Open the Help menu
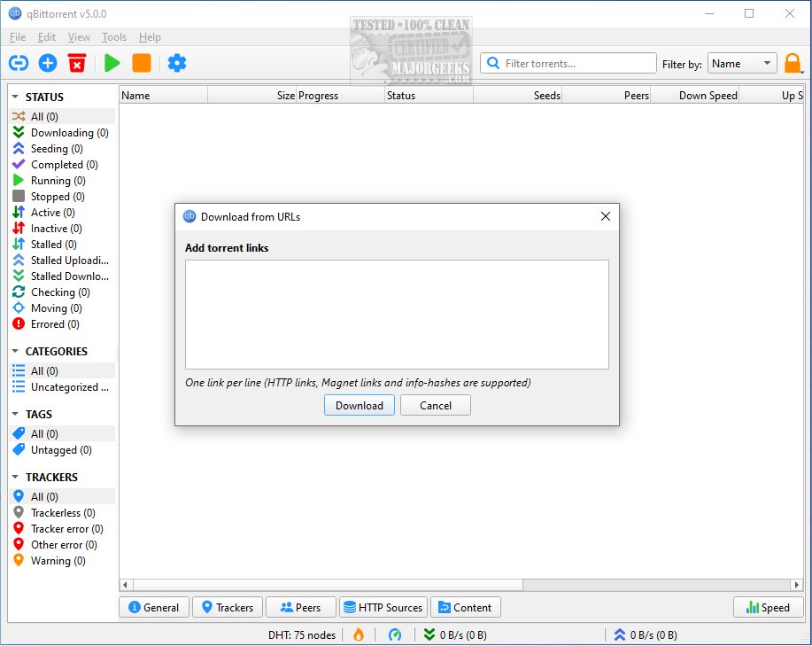The width and height of the screenshot is (812, 646). [x=150, y=37]
